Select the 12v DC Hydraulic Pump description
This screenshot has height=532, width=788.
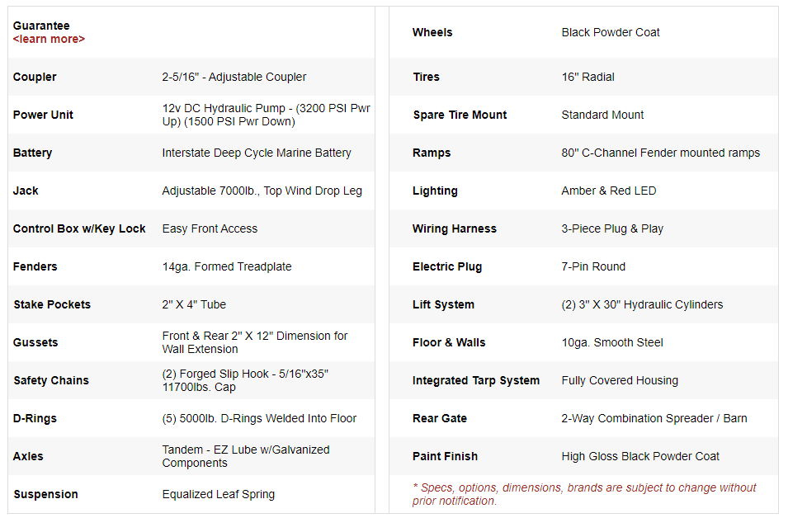pos(266,115)
